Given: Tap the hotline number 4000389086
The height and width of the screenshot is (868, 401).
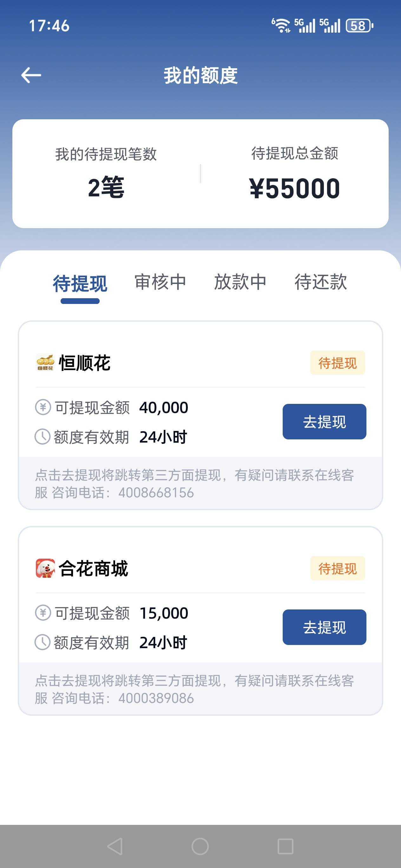Looking at the screenshot, I should pyautogui.click(x=156, y=698).
